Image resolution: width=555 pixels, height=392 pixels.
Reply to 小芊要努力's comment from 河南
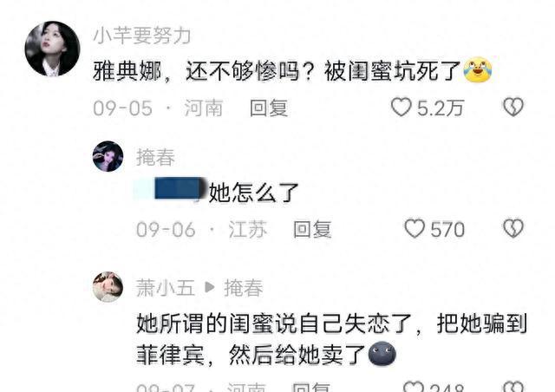pos(269,108)
